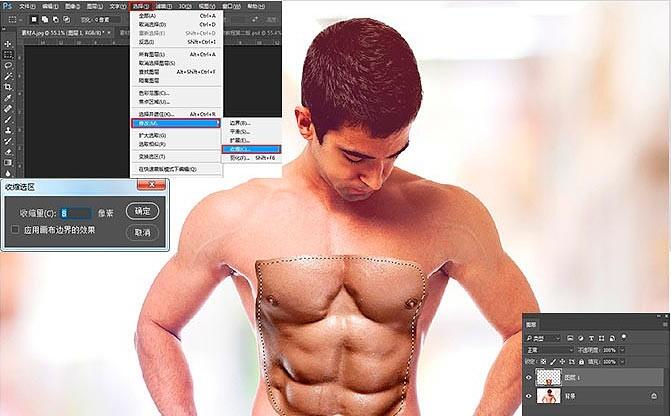Select the Rectangular Marquee tool in toolbox
Screen dimensions: 671x416
click(x=8, y=55)
